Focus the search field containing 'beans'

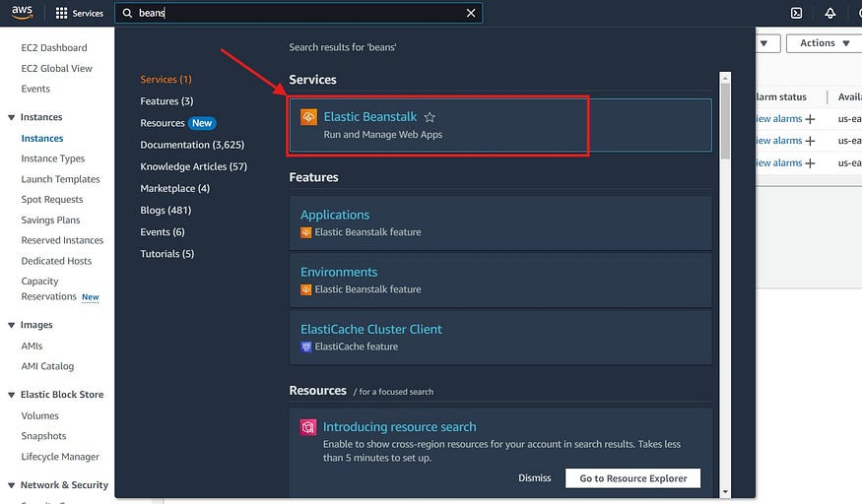(x=298, y=13)
